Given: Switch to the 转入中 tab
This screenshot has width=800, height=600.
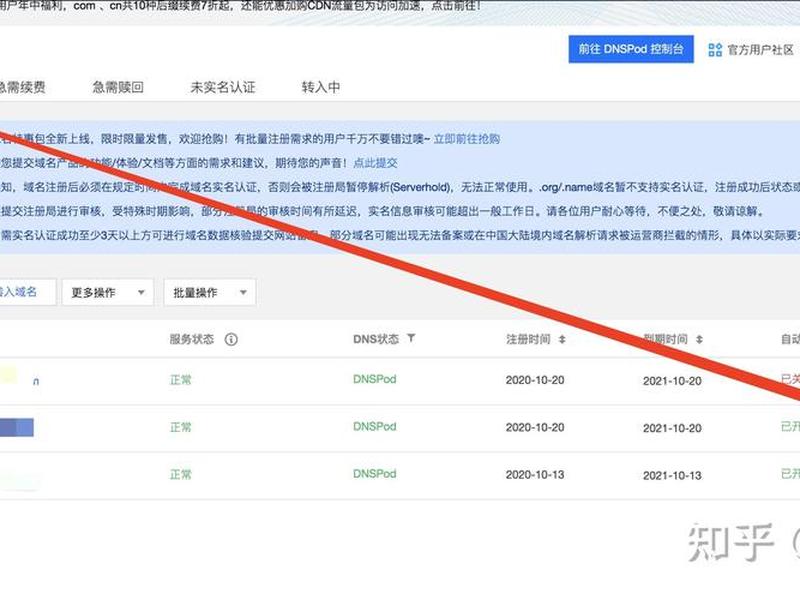Looking at the screenshot, I should [320, 87].
